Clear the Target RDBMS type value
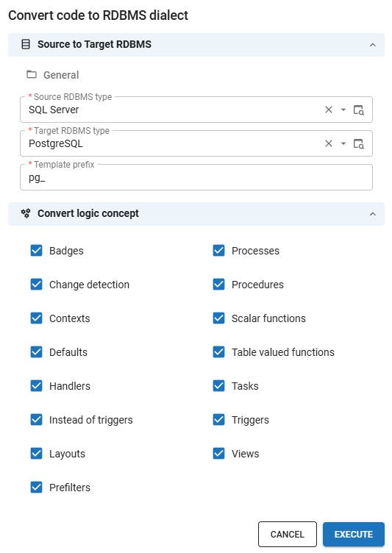 329,143
